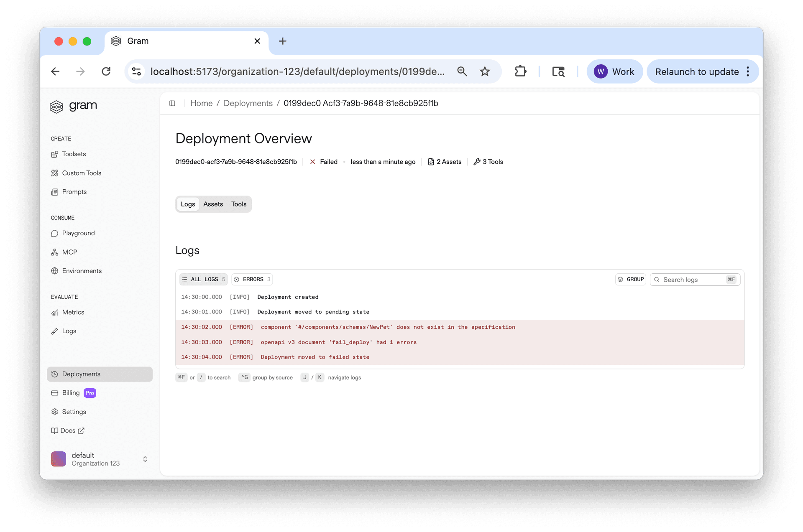Switch to the Tools tab
Screen dimensions: 803x532
coord(238,204)
